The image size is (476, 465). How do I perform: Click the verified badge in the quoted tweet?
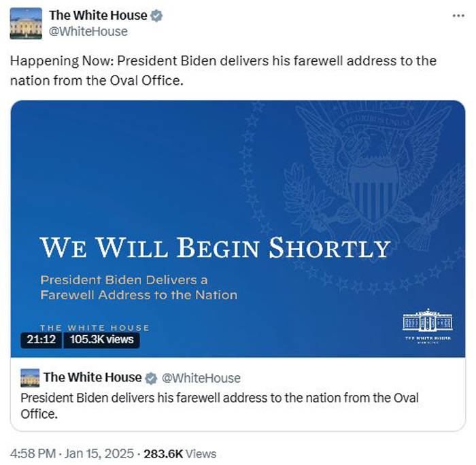pos(152,378)
